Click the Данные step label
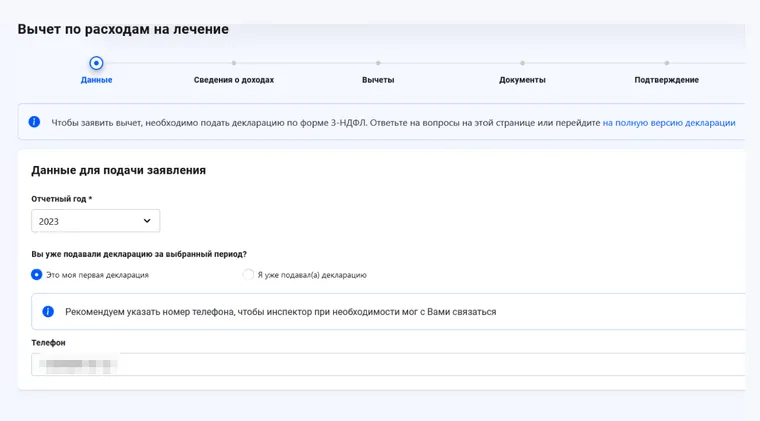Image resolution: width=760 pixels, height=421 pixels. (96, 80)
